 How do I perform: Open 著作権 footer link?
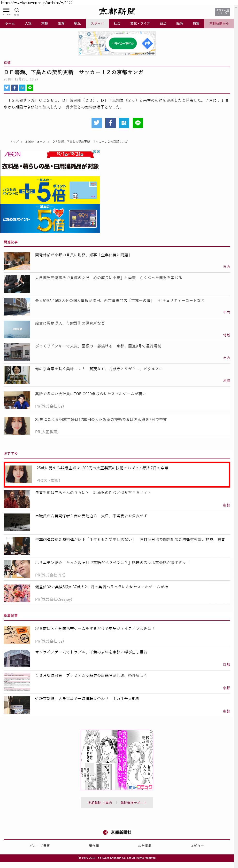[94, 846]
